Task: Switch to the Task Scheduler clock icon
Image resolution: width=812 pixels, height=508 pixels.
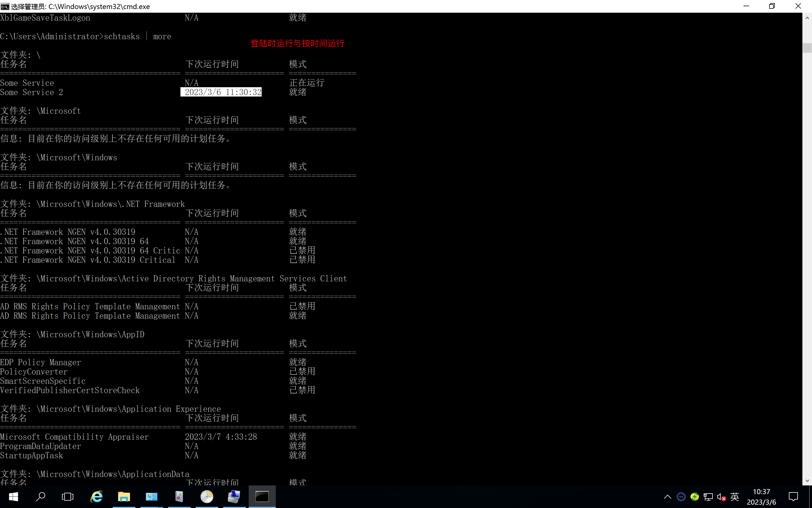Action: point(207,497)
